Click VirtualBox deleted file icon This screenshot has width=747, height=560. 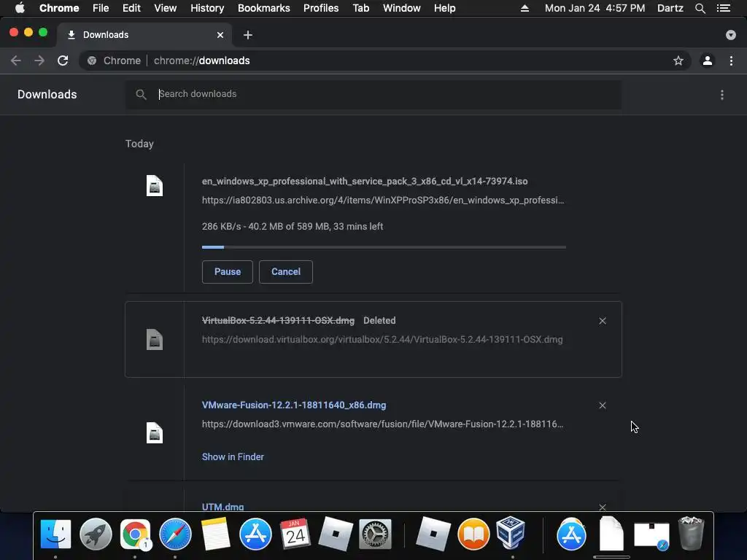coord(155,340)
